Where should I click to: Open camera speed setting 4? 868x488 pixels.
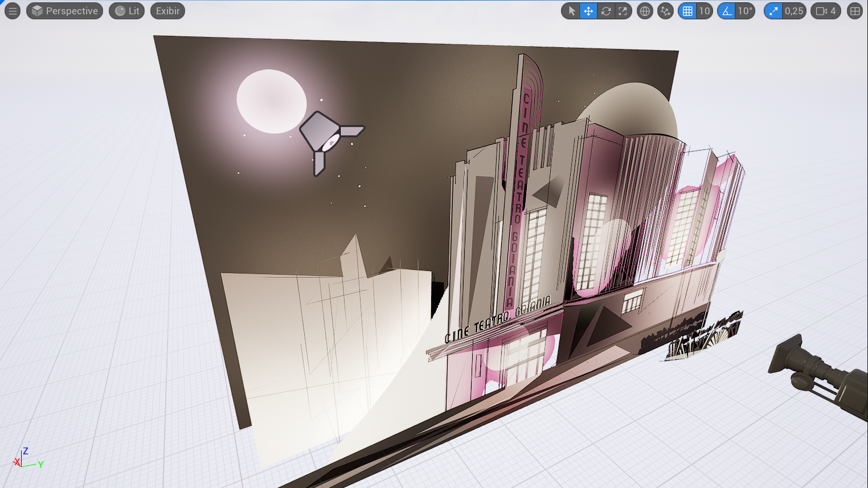(x=826, y=11)
